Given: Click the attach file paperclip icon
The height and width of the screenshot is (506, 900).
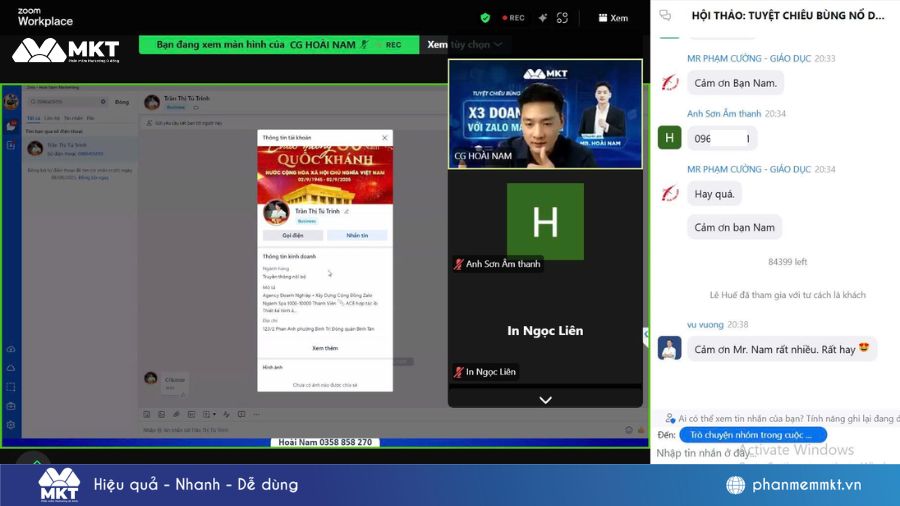Looking at the screenshot, I should [x=176, y=414].
